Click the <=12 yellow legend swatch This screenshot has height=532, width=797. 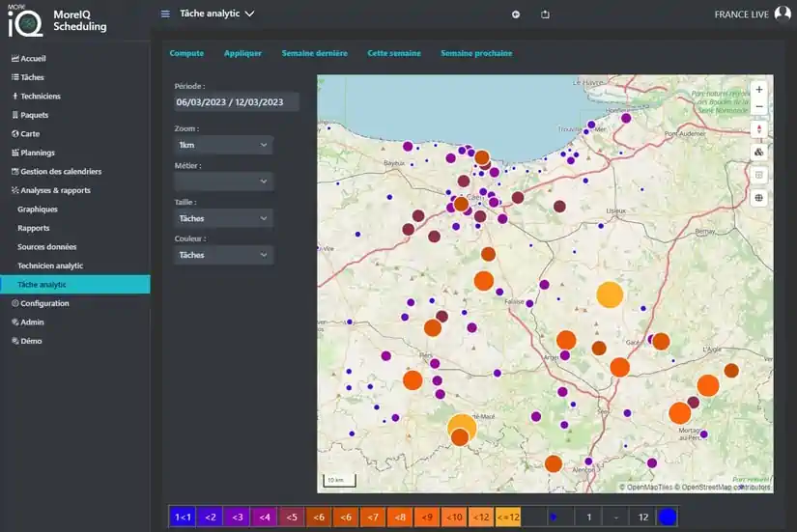pyautogui.click(x=508, y=517)
